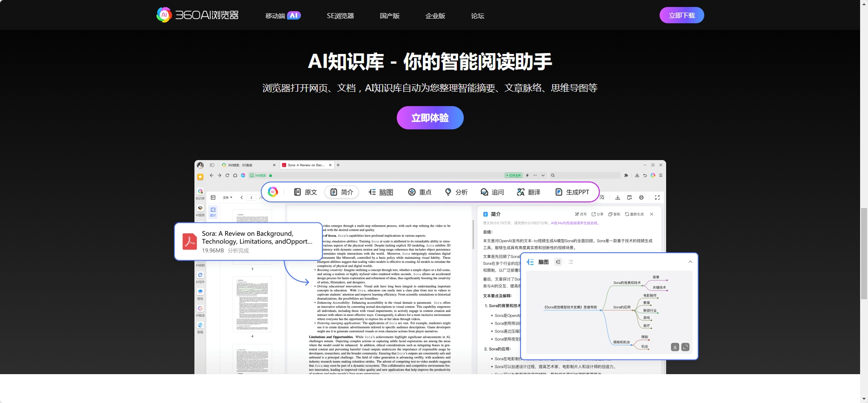Print the document with the printer icon
Viewport: 868px width, 403px height.
click(x=641, y=198)
